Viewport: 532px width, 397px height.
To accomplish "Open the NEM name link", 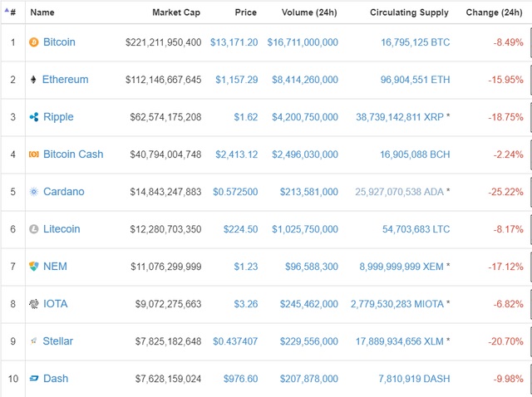I will (x=56, y=266).
